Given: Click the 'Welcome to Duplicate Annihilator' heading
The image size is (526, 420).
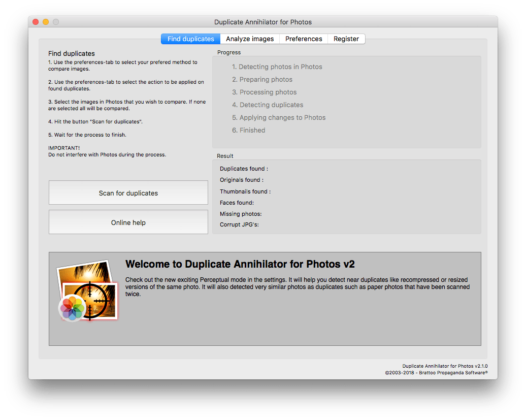Looking at the screenshot, I should click(x=240, y=264).
